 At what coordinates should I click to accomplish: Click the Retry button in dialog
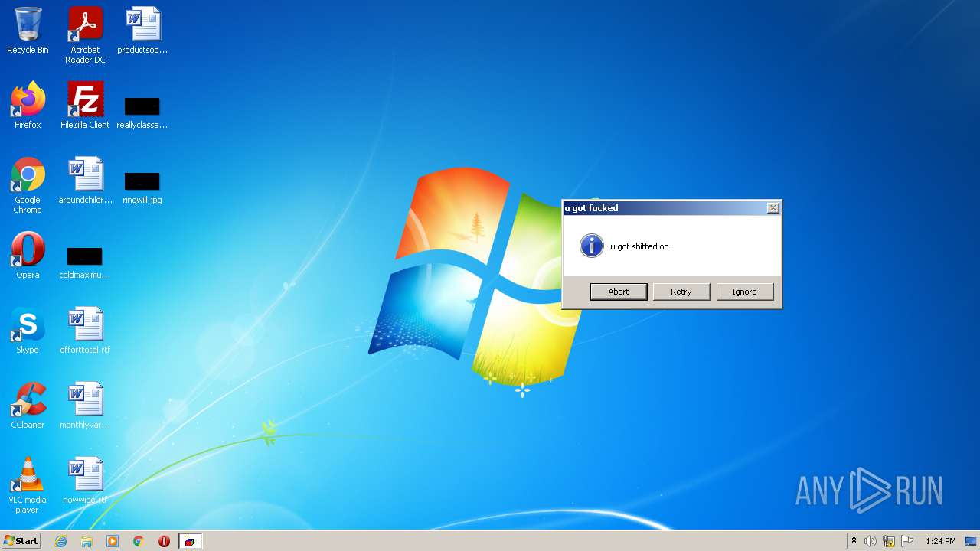(x=681, y=292)
